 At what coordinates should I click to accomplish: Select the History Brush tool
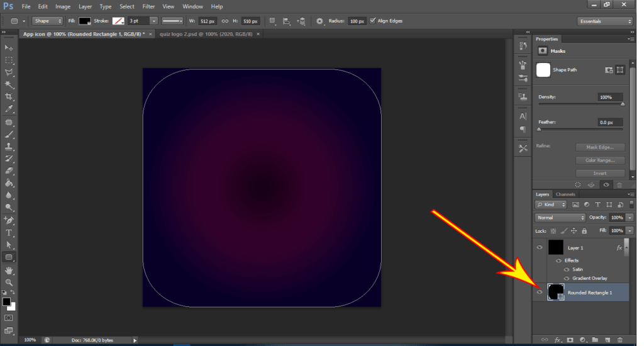point(9,159)
